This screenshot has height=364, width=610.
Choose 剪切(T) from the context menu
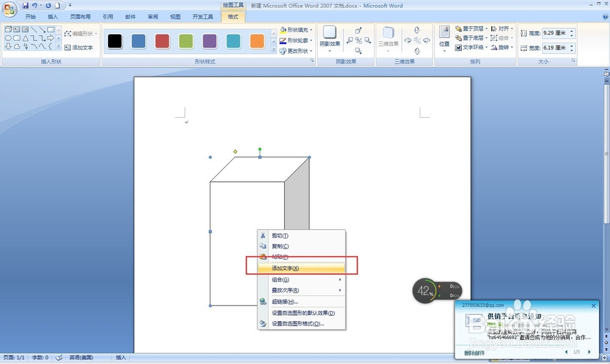(x=301, y=236)
